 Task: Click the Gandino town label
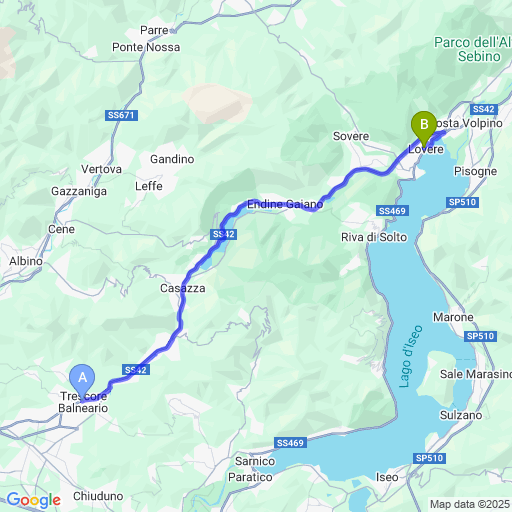tap(172, 159)
